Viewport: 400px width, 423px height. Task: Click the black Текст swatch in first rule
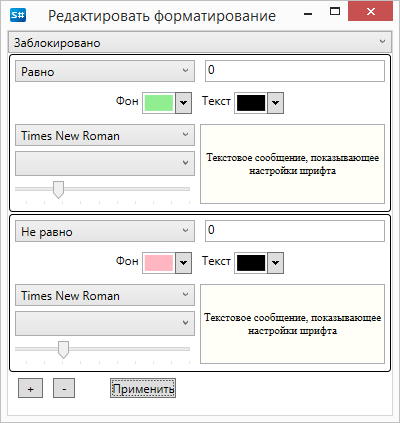pyautogui.click(x=251, y=103)
